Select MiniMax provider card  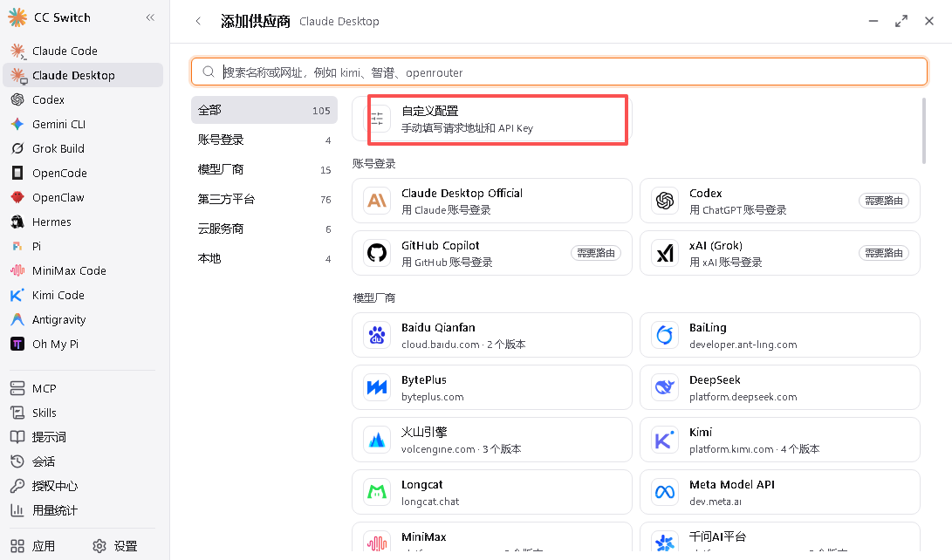(x=492, y=537)
